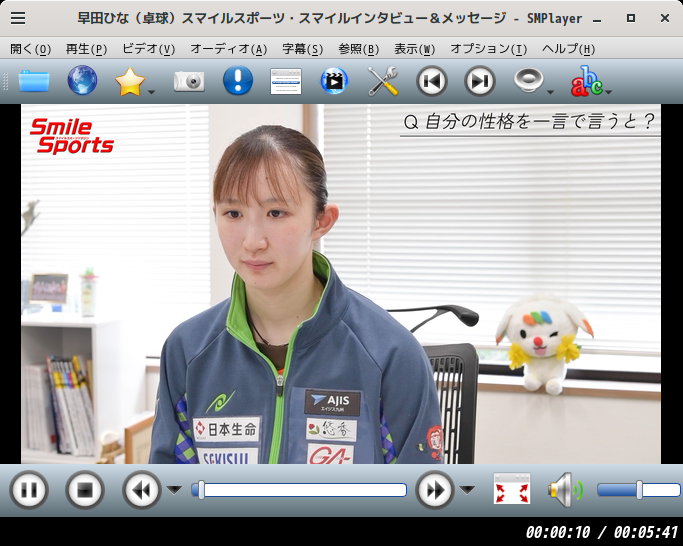Stop the video playback
This screenshot has width=683, height=546.
click(x=85, y=490)
